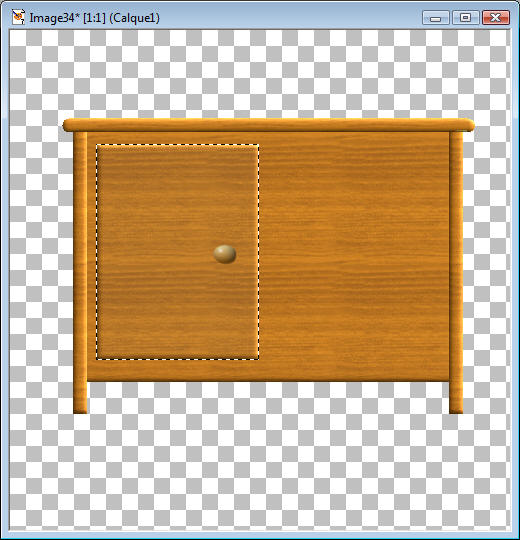This screenshot has width=520, height=540.
Task: Click the top-right corner of selection marquee
Action: [x=259, y=145]
